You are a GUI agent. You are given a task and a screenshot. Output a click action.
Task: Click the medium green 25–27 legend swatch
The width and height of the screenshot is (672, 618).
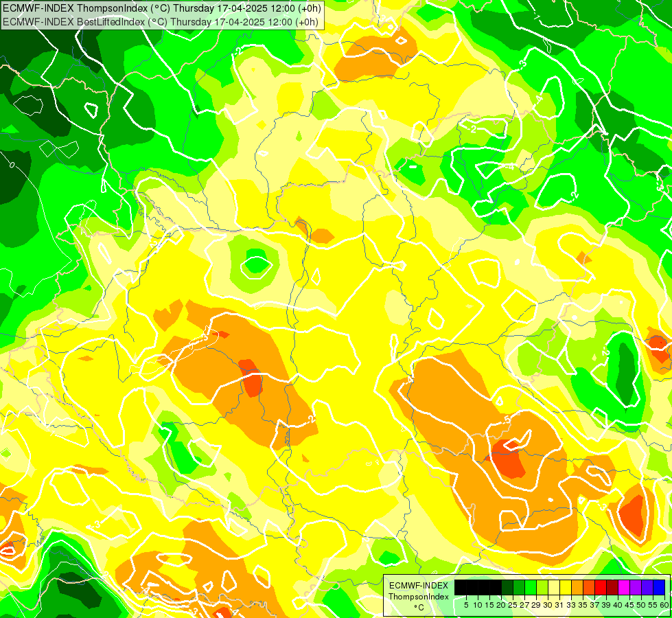(x=519, y=587)
